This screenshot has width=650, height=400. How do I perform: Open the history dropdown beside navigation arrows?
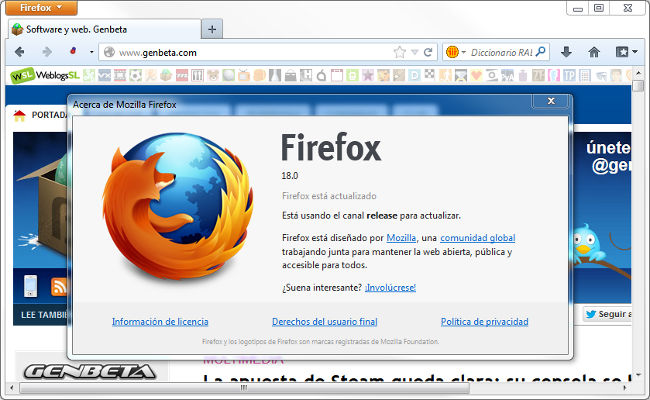(92, 52)
